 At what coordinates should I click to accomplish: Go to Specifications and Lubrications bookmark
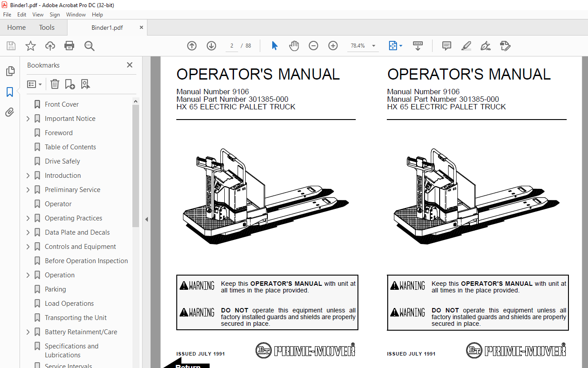(x=72, y=351)
